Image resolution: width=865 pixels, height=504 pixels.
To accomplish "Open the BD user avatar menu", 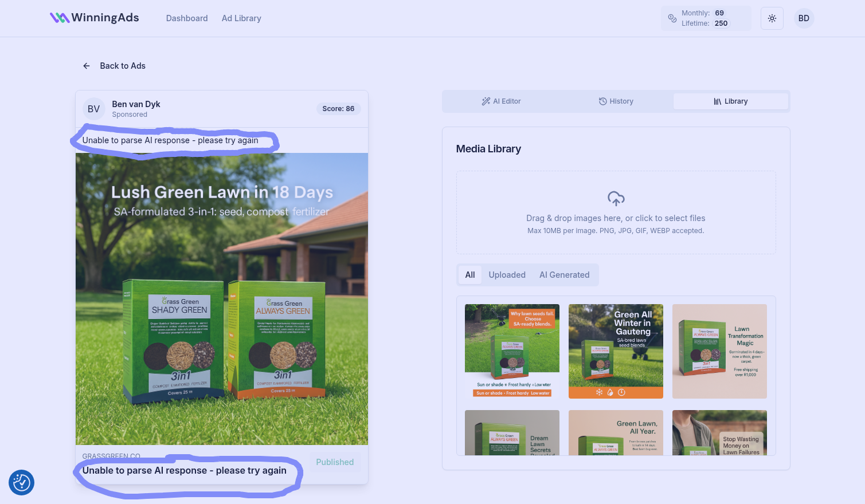I will click(x=804, y=18).
